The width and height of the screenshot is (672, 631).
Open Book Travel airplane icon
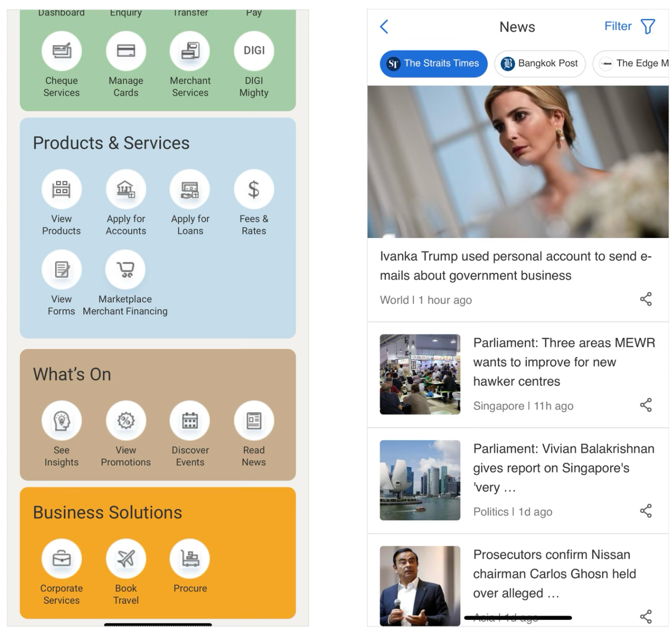coord(126,559)
